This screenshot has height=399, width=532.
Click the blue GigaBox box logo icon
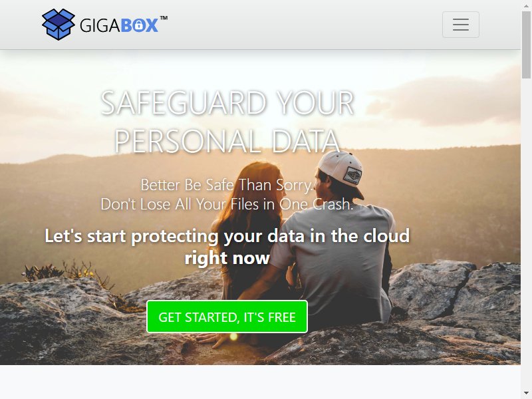tap(59, 25)
